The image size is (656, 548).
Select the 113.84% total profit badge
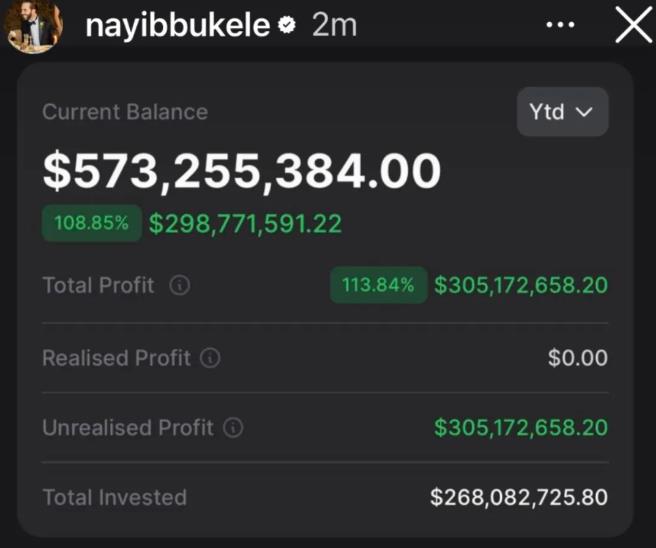pyautogui.click(x=379, y=285)
